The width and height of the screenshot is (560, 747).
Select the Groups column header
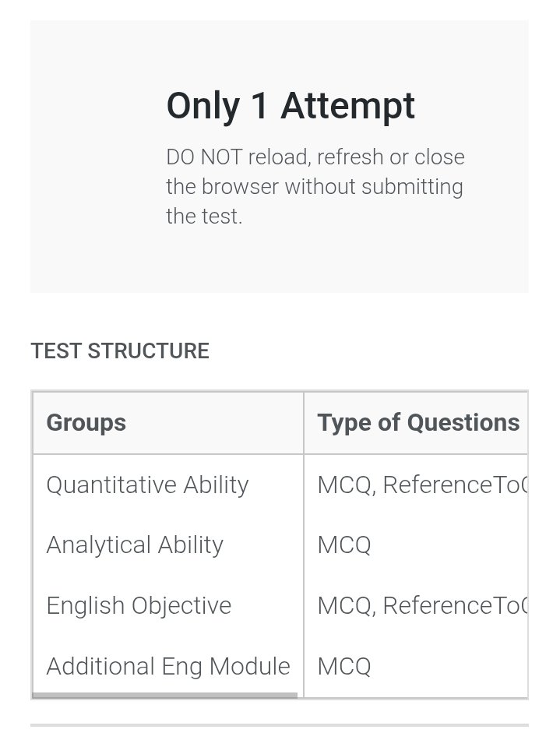[86, 423]
